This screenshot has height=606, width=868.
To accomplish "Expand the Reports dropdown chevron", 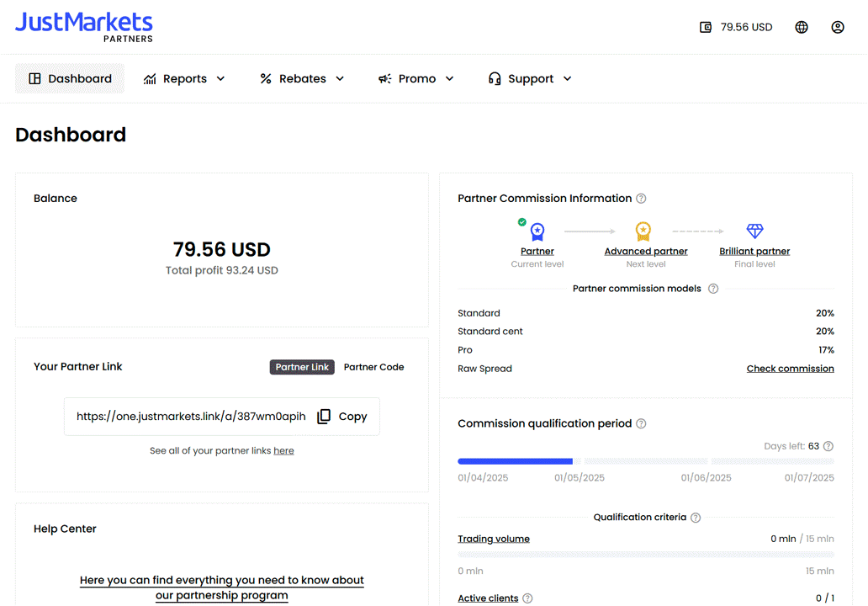I will (220, 78).
